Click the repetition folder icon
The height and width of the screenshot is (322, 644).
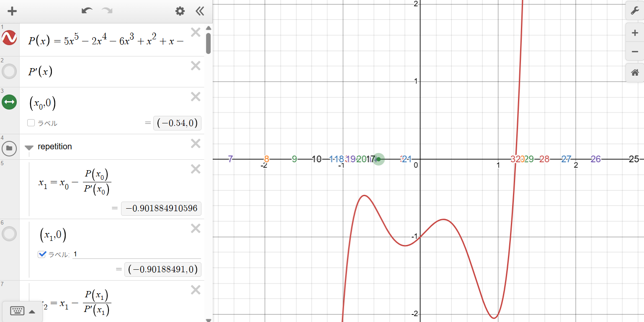click(x=9, y=148)
